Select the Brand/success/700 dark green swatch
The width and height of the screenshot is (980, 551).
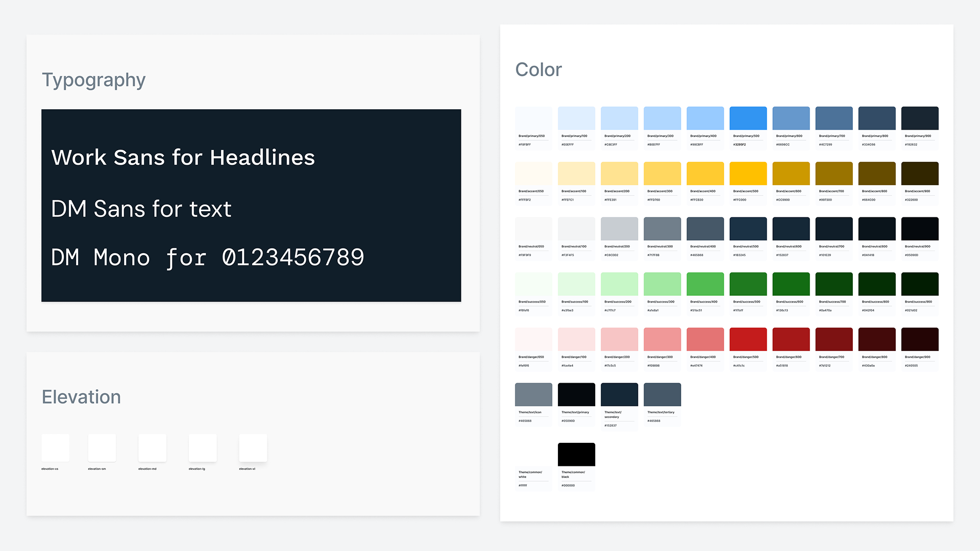[x=834, y=284]
